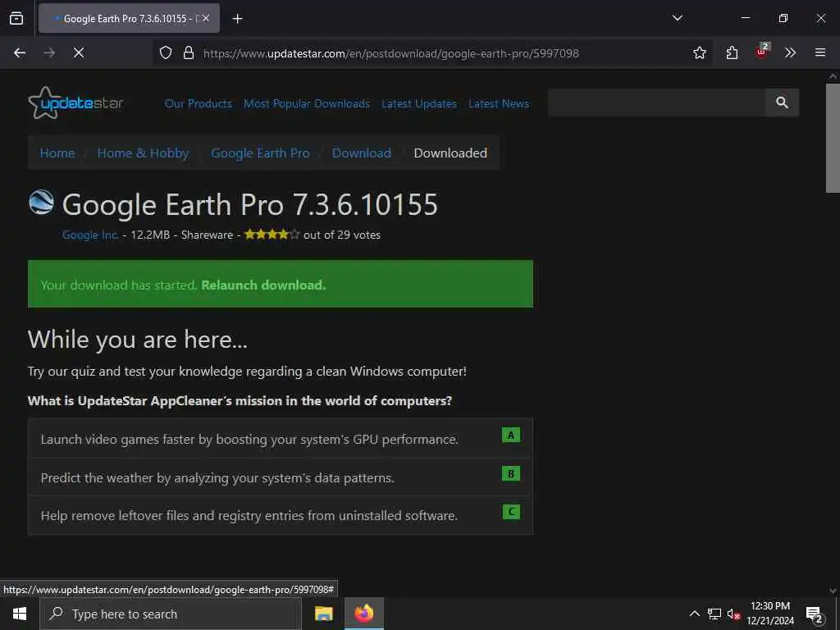The image size is (840, 630).
Task: Open Google Inc. vendor link
Action: [90, 235]
